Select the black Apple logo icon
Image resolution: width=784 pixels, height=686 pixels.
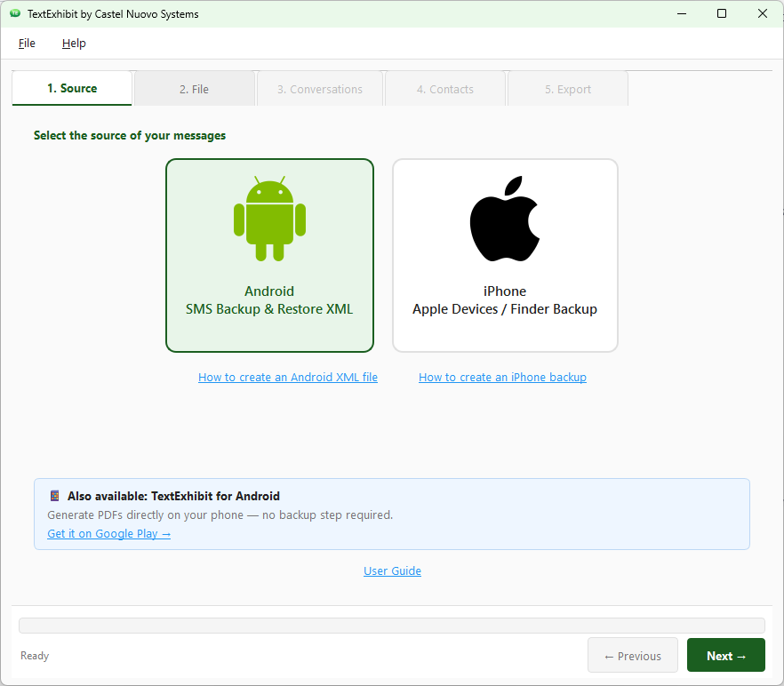(x=505, y=219)
